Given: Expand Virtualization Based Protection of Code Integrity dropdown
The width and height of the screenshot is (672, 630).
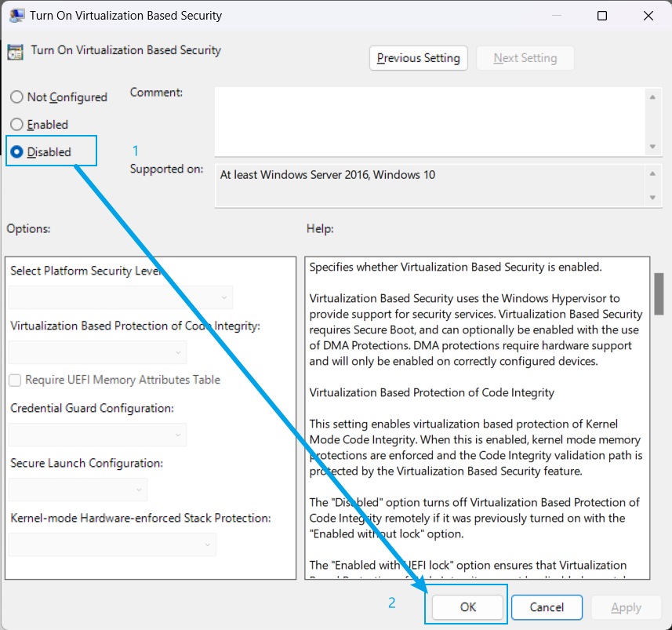Looking at the screenshot, I should pyautogui.click(x=97, y=352).
